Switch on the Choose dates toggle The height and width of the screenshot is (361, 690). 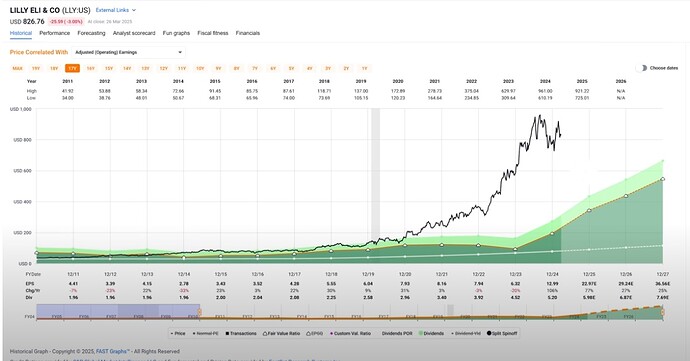coord(642,68)
